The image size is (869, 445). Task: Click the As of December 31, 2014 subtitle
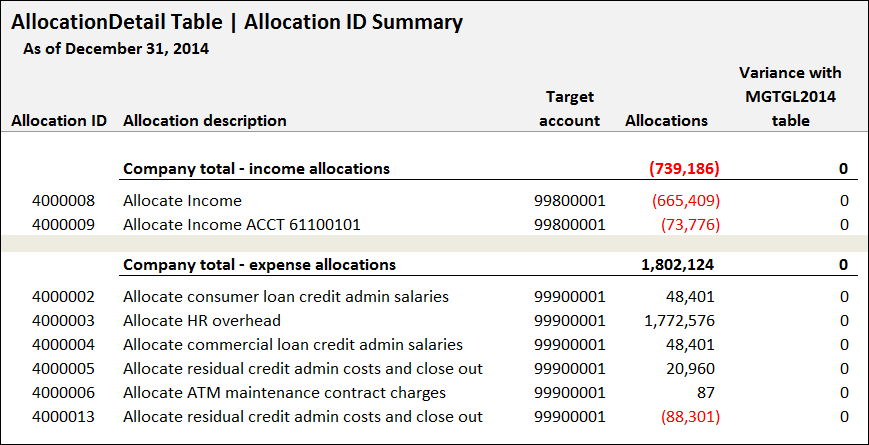coord(116,49)
